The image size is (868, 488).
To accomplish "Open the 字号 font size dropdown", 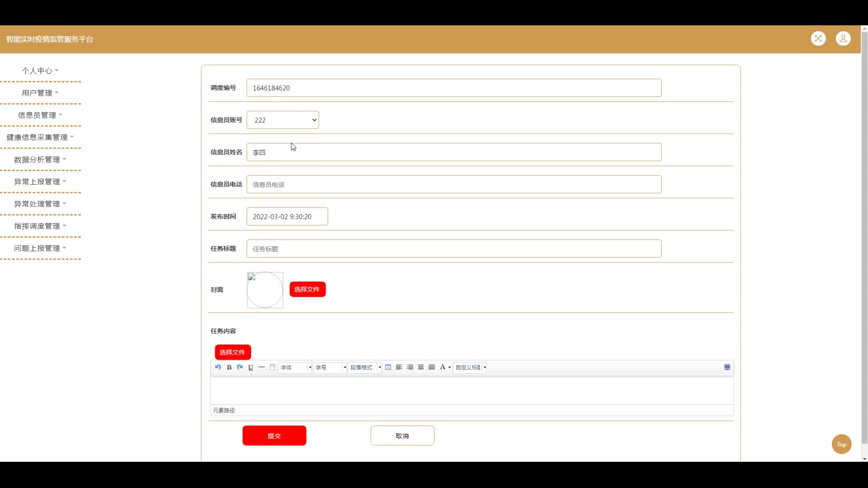I will click(x=330, y=368).
